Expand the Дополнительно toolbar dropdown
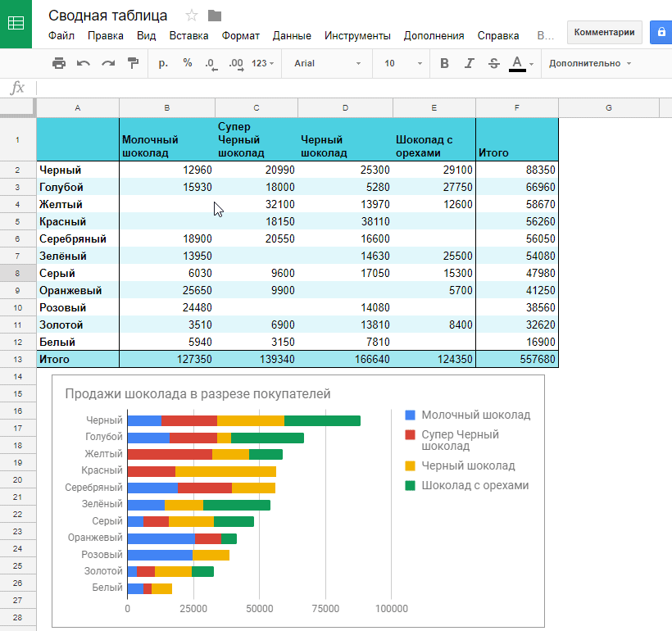Image resolution: width=672 pixels, height=631 pixels. click(x=590, y=63)
